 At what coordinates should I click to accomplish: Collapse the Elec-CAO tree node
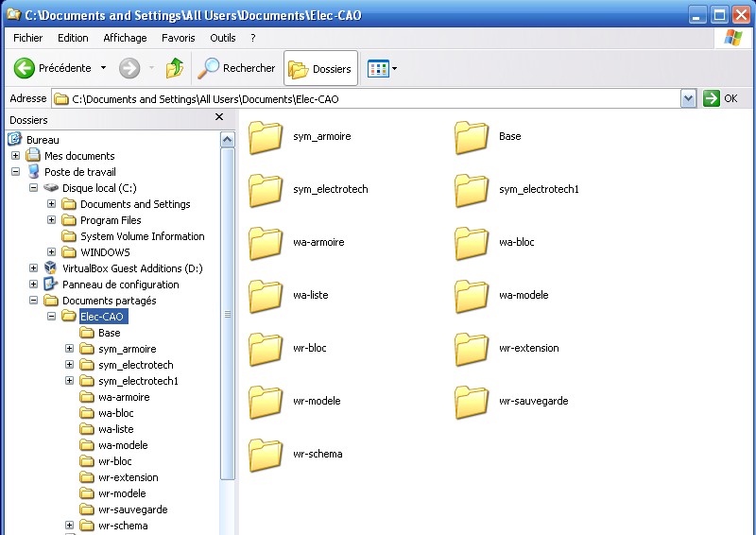(51, 317)
